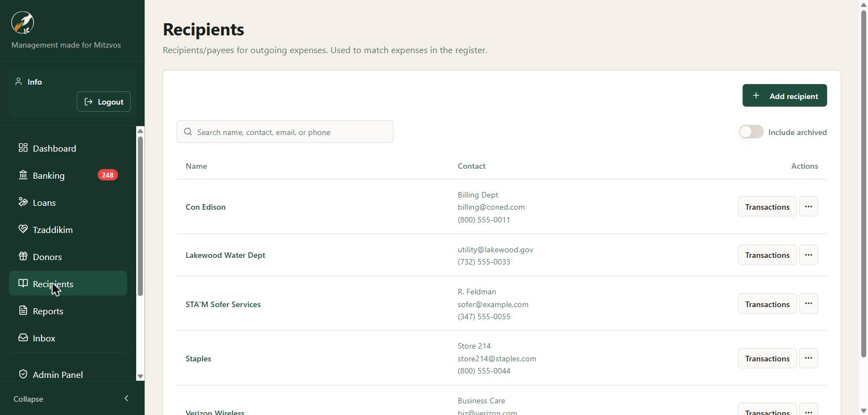Open more actions for Con Edison
This screenshot has width=868, height=415.
[808, 206]
